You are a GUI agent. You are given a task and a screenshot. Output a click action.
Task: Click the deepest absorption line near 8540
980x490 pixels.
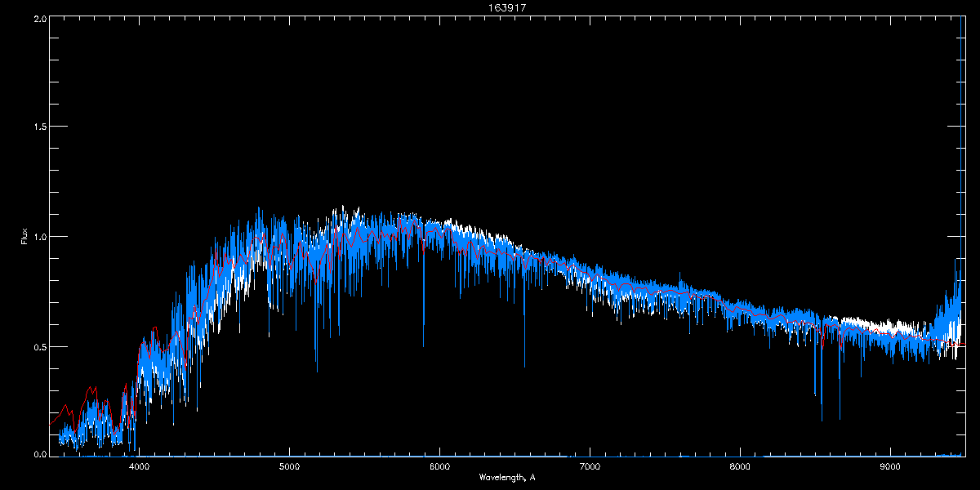pos(822,420)
